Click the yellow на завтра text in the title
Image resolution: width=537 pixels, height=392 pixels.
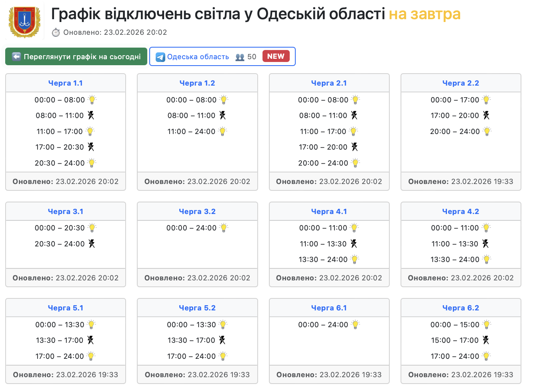tap(425, 14)
